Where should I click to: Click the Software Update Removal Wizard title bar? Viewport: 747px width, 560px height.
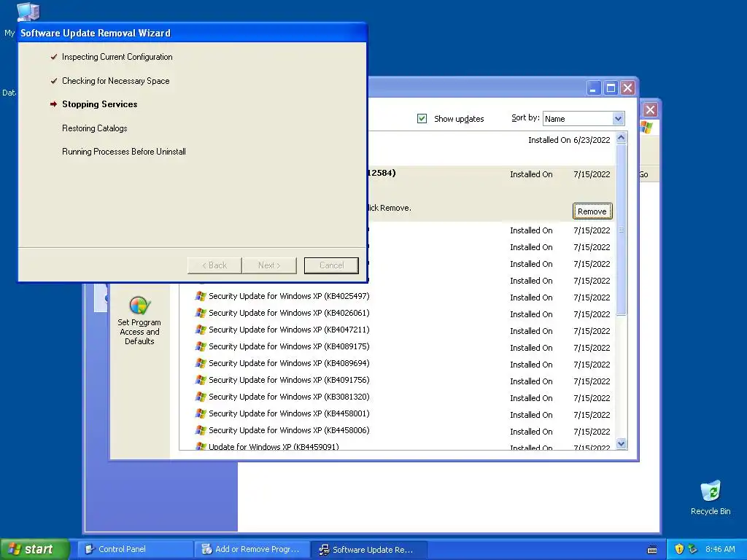tap(192, 33)
